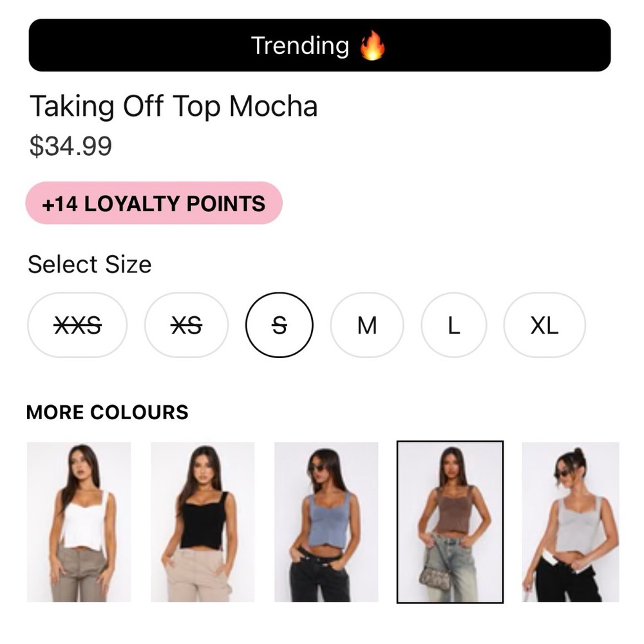Viewport: 644px width, 644px height.
Task: Pick size L
Action: coord(454,325)
